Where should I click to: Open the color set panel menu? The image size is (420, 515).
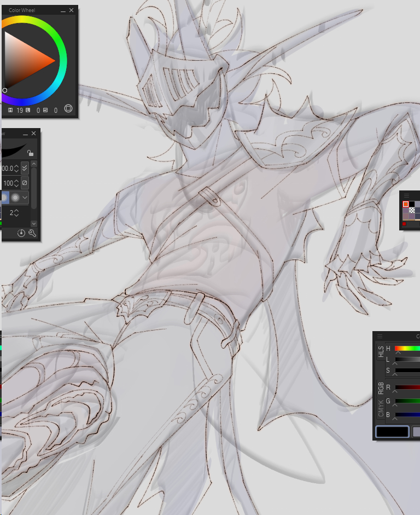[406, 195]
